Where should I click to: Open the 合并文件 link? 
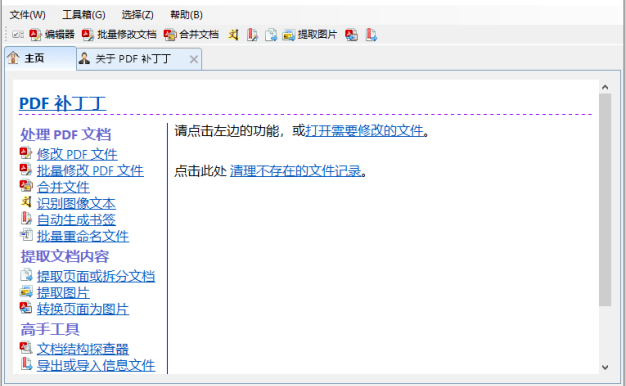[x=63, y=187]
